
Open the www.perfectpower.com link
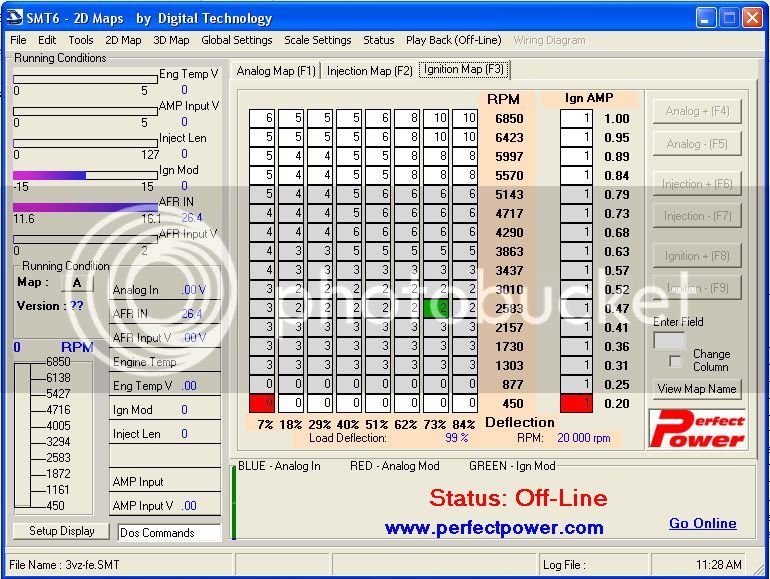pyautogui.click(x=494, y=527)
